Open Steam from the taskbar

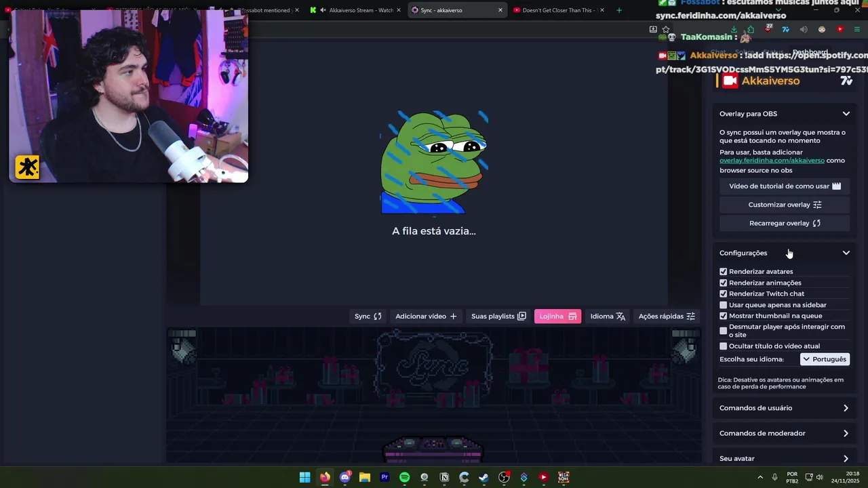484,477
